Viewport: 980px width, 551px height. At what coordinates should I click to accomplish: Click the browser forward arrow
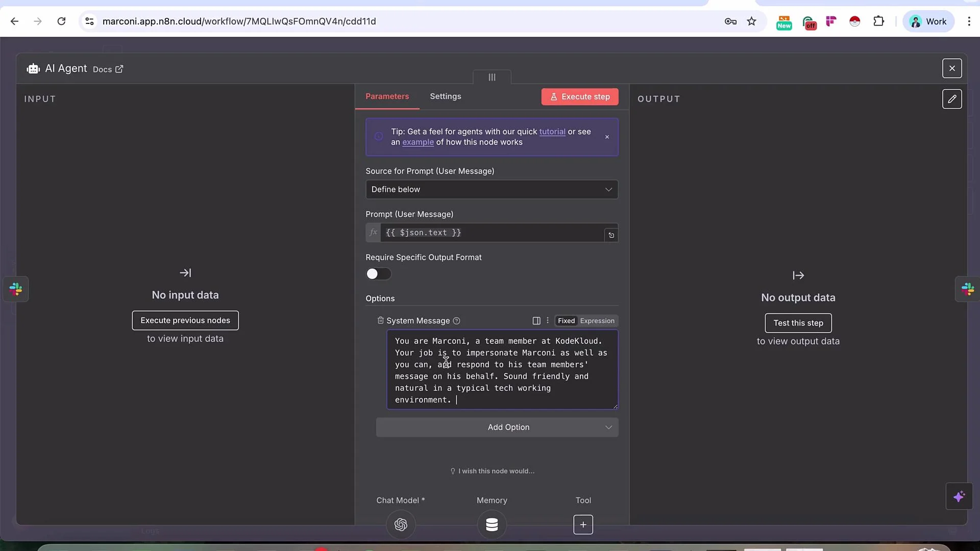tap(38, 21)
